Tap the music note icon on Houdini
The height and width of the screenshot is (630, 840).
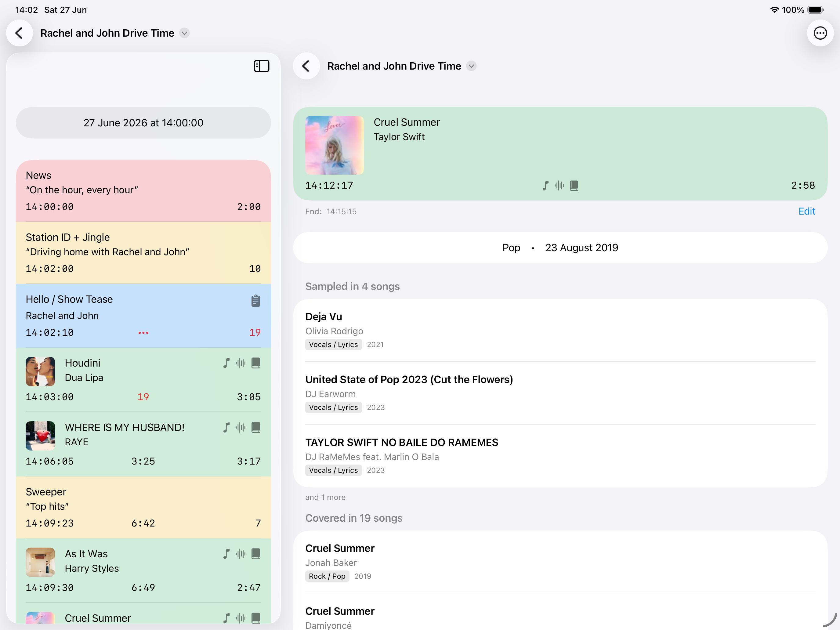226,363
